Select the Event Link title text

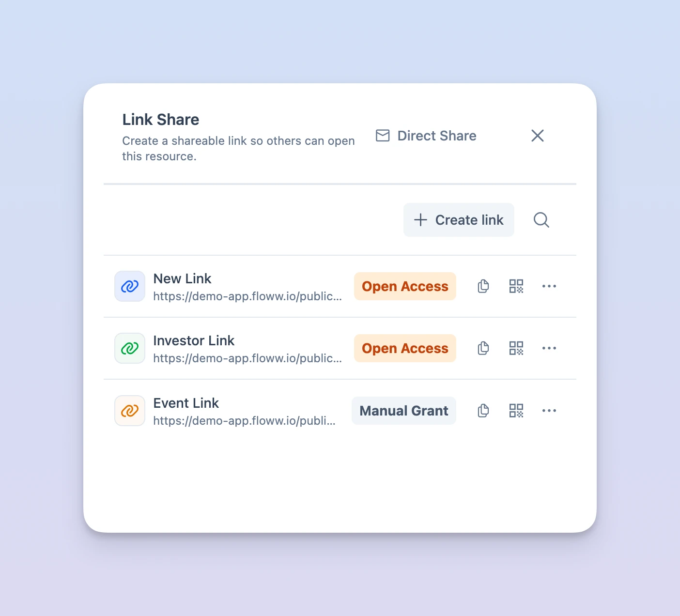(186, 403)
